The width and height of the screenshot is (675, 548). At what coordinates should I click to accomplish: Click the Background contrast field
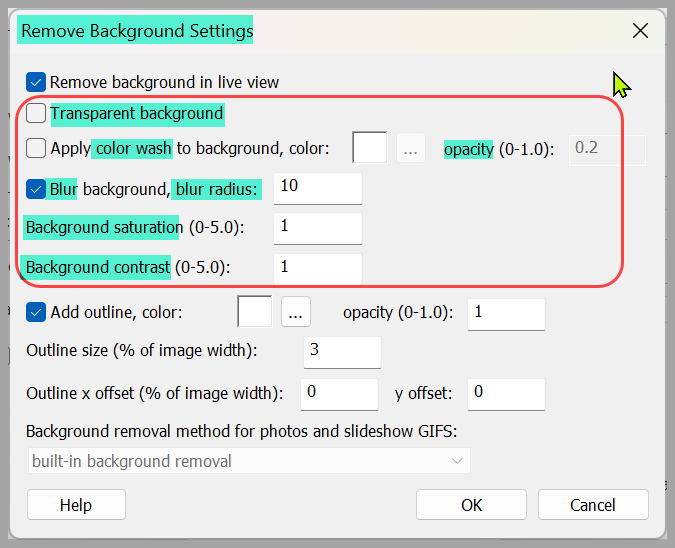pos(318,269)
